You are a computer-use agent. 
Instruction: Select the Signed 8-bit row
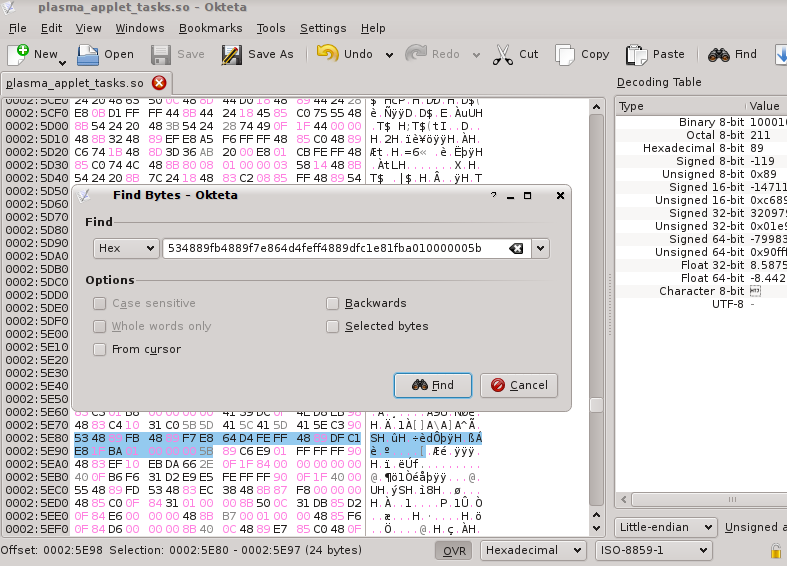tap(701, 161)
